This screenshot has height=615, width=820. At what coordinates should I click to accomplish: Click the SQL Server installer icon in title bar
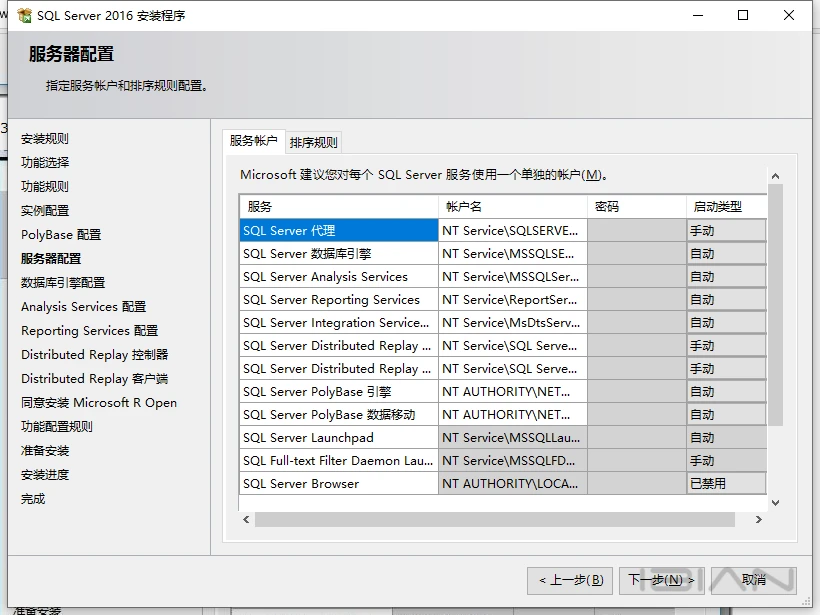[x=24, y=16]
